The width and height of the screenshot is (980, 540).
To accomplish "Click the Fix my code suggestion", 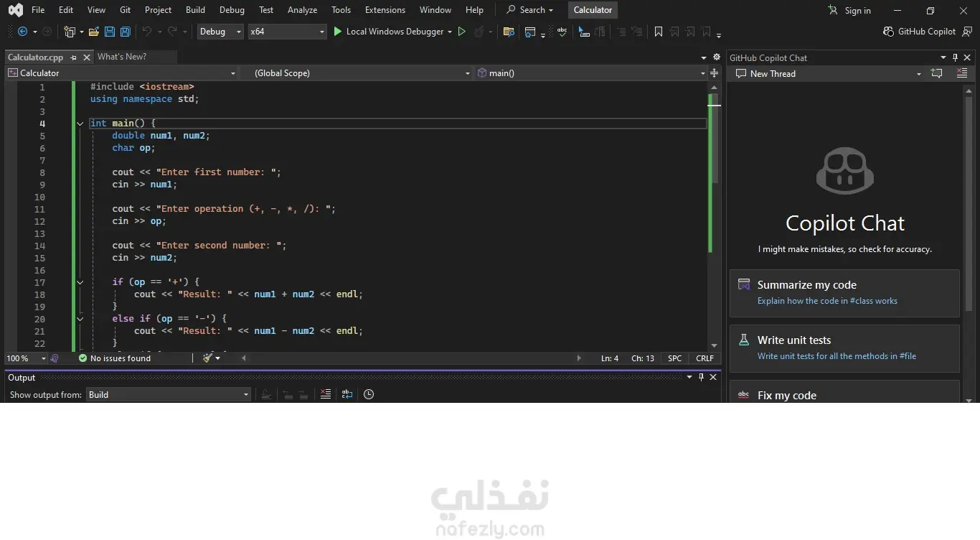I will point(844,392).
